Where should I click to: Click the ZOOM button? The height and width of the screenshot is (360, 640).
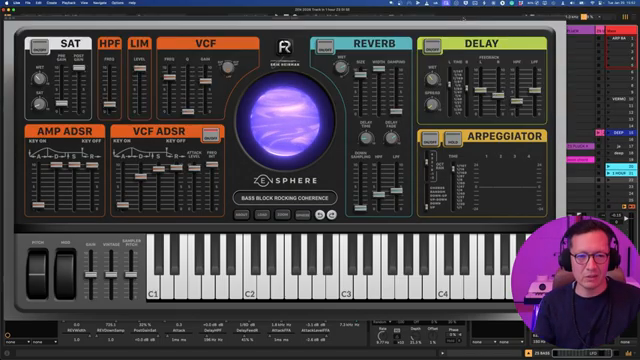[x=282, y=215]
